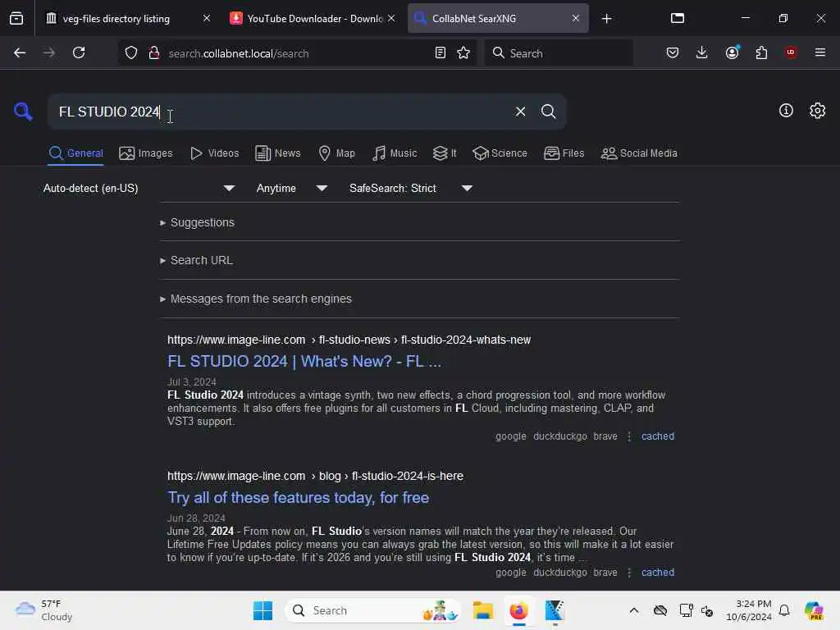Image resolution: width=840 pixels, height=630 pixels.
Task: Open Try all of these features result
Action: (298, 498)
